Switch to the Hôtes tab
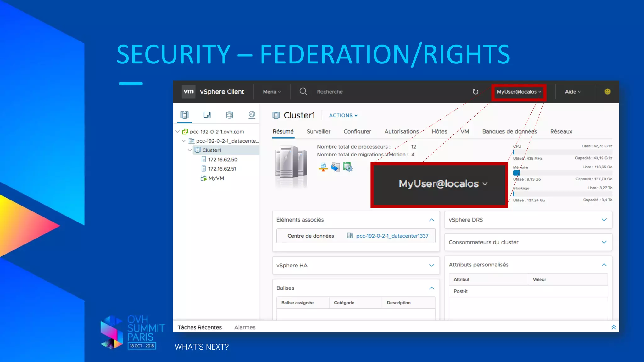The width and height of the screenshot is (644, 362). point(439,131)
